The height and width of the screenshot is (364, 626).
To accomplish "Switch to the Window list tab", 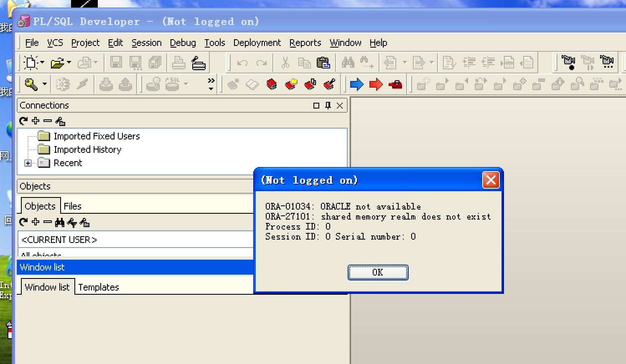I will (x=47, y=287).
